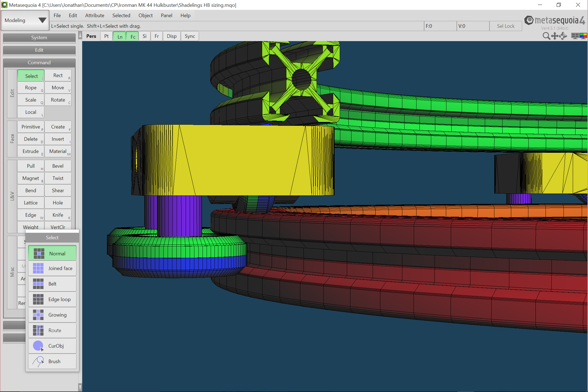
Task: Activate the Twist command
Action: 58,178
